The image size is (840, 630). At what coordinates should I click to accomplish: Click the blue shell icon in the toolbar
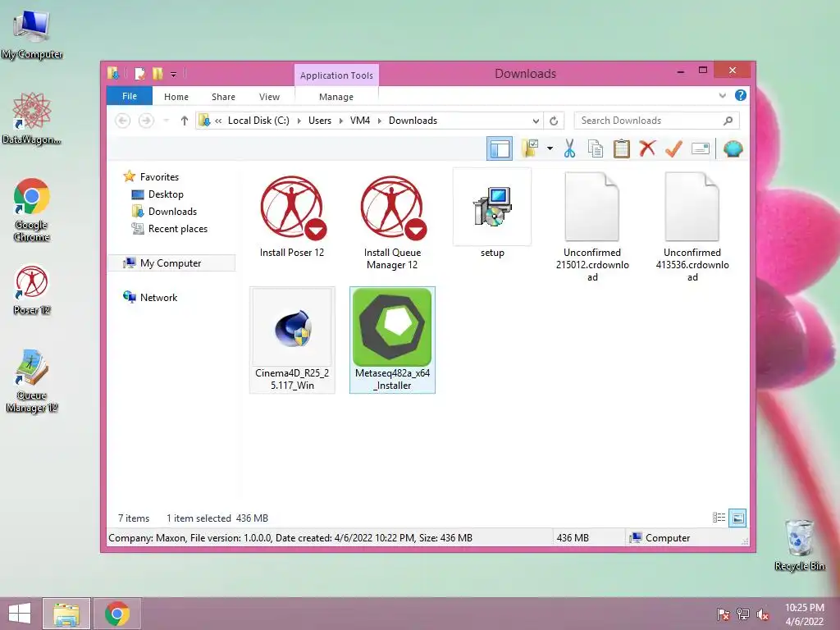(733, 148)
